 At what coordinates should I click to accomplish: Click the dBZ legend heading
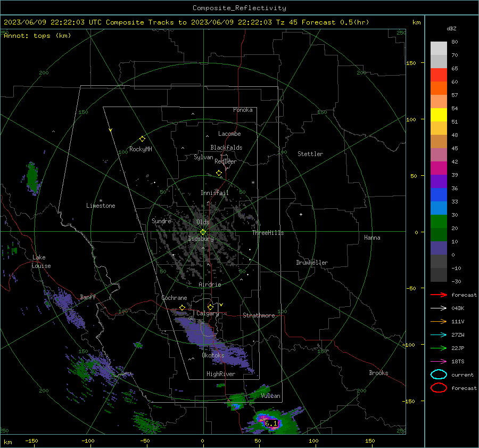click(x=451, y=29)
